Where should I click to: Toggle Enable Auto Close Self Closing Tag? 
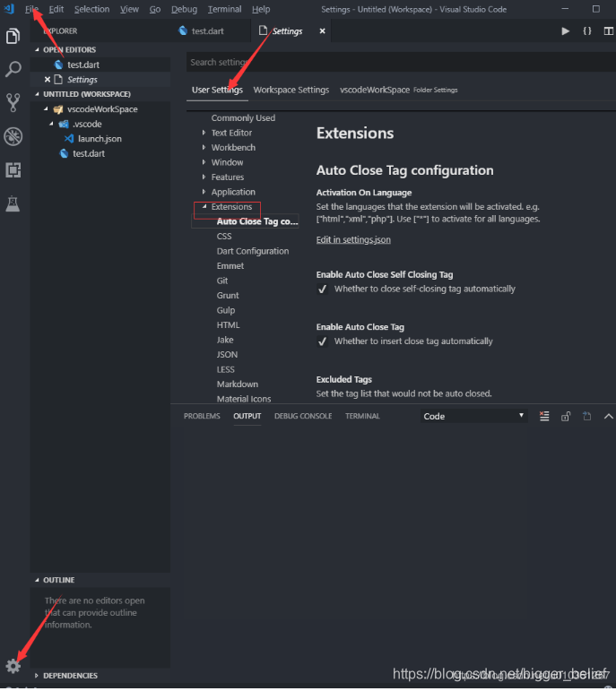(322, 289)
